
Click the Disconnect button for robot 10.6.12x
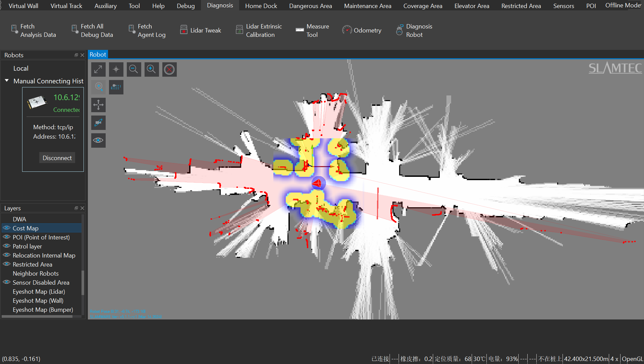coord(57,157)
